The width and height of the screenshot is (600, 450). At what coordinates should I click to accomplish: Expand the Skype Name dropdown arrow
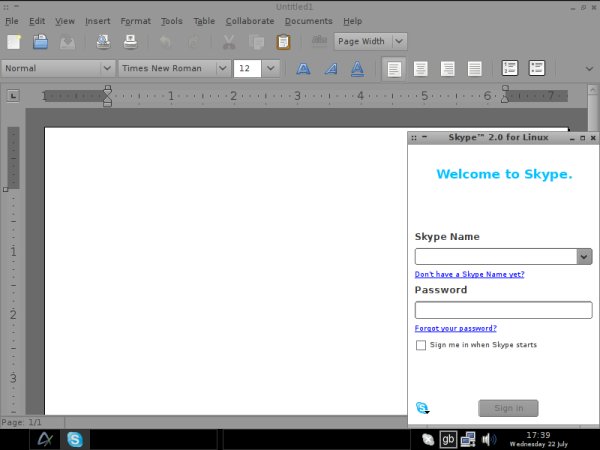584,256
